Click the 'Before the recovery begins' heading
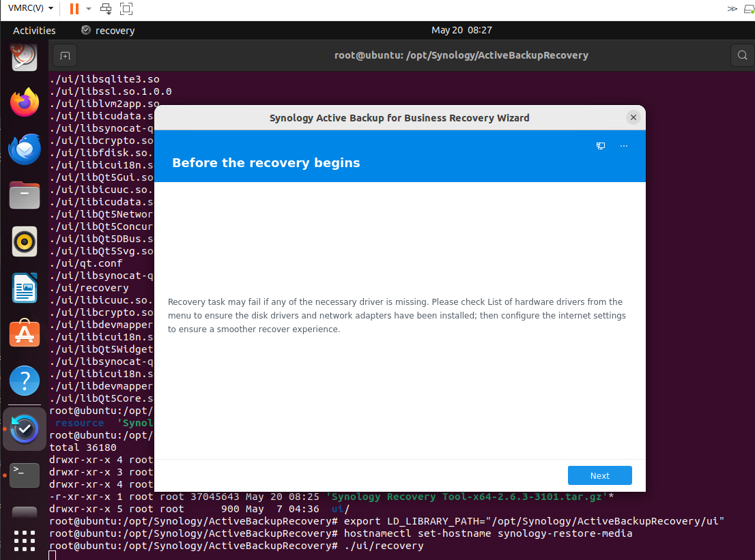755x560 pixels. coord(266,162)
